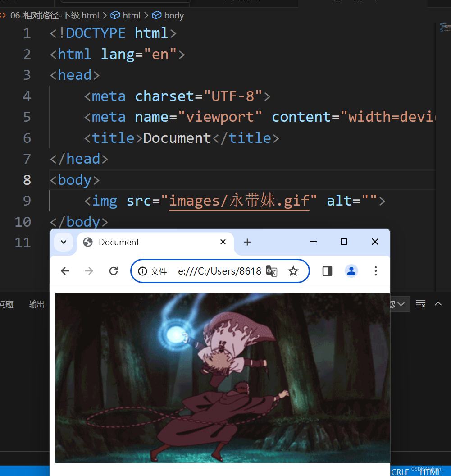Open Chrome's three-dot menu
This screenshot has height=476, width=451.
(375, 271)
